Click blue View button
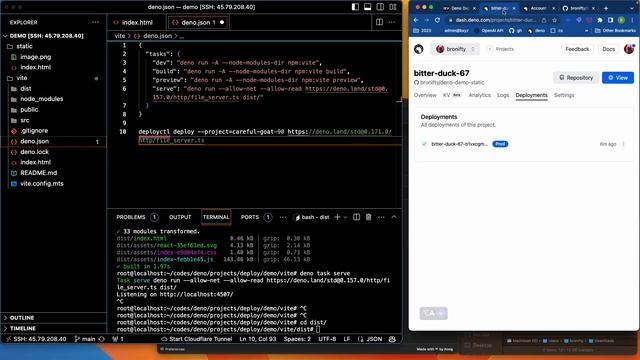Viewport: 640px width, 360px height. click(618, 78)
